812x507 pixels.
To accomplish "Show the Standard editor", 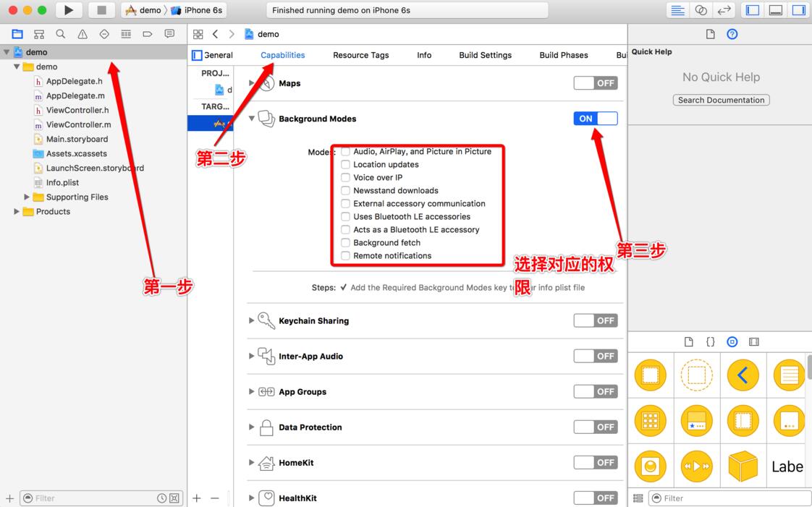I will (677, 10).
